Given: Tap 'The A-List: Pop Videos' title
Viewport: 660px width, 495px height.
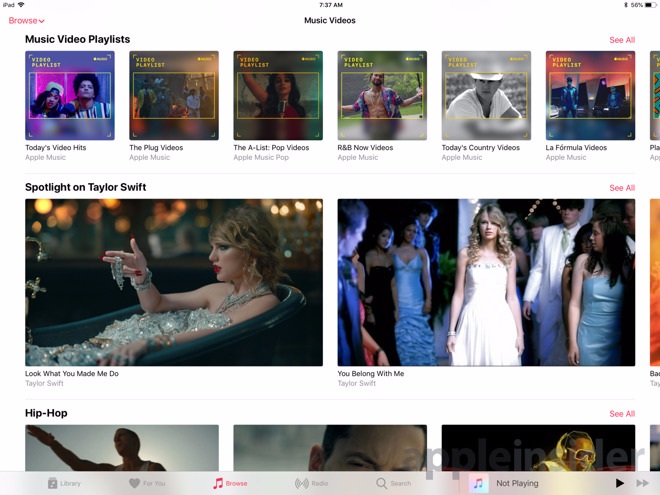Looking at the screenshot, I should click(x=271, y=148).
